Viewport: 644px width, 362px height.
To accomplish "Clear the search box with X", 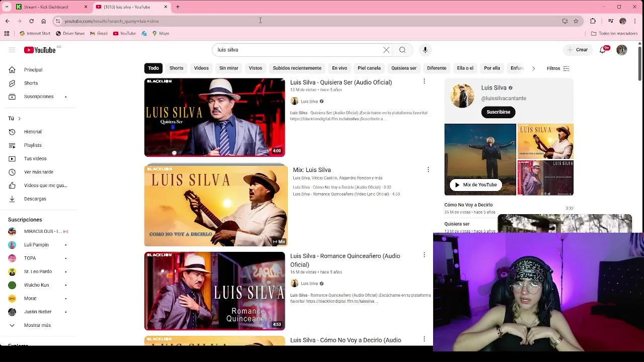I will click(x=386, y=50).
